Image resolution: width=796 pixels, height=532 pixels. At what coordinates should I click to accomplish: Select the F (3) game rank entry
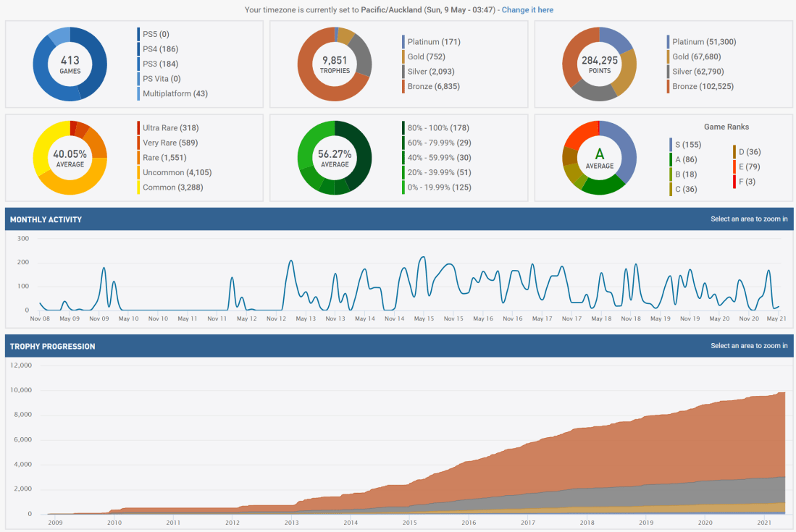[x=747, y=182]
